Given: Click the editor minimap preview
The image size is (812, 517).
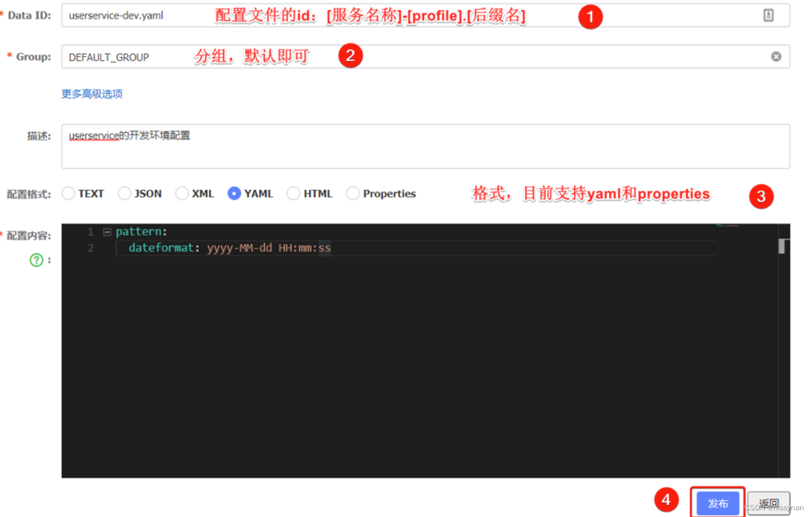Looking at the screenshot, I should (727, 225).
